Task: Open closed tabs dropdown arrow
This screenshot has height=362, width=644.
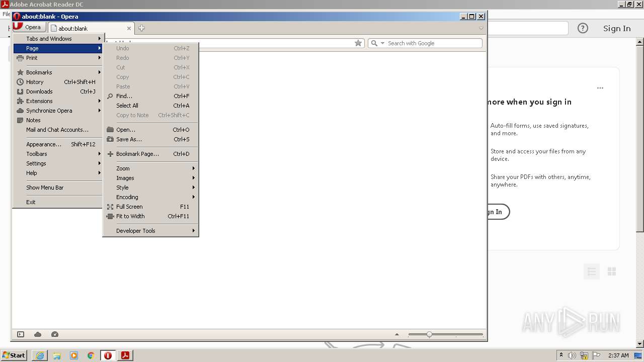Action: point(481,28)
